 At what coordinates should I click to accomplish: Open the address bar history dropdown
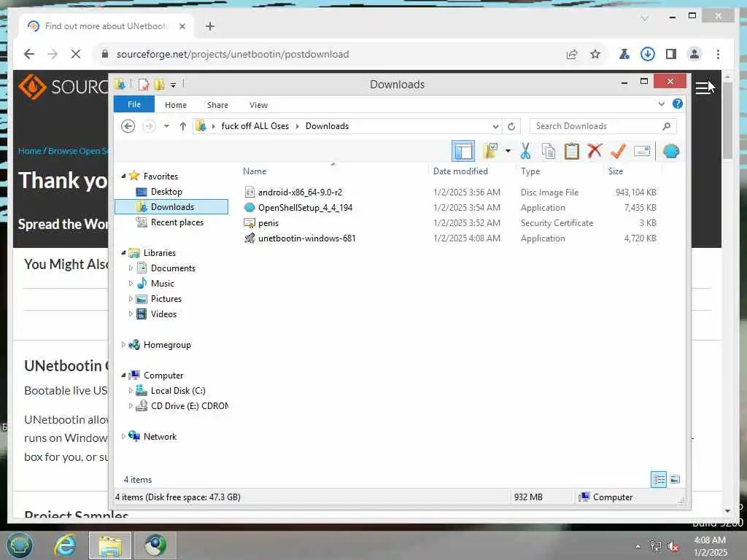pyautogui.click(x=495, y=127)
